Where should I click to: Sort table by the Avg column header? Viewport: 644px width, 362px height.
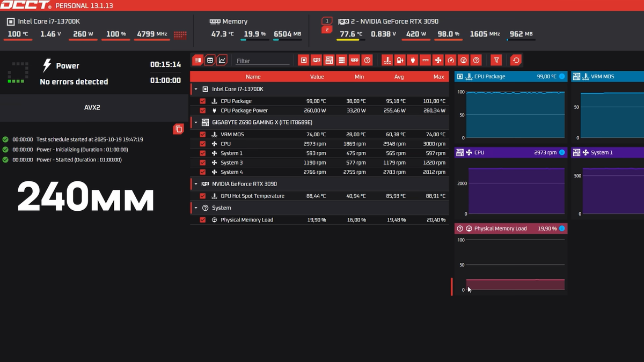tap(399, 77)
